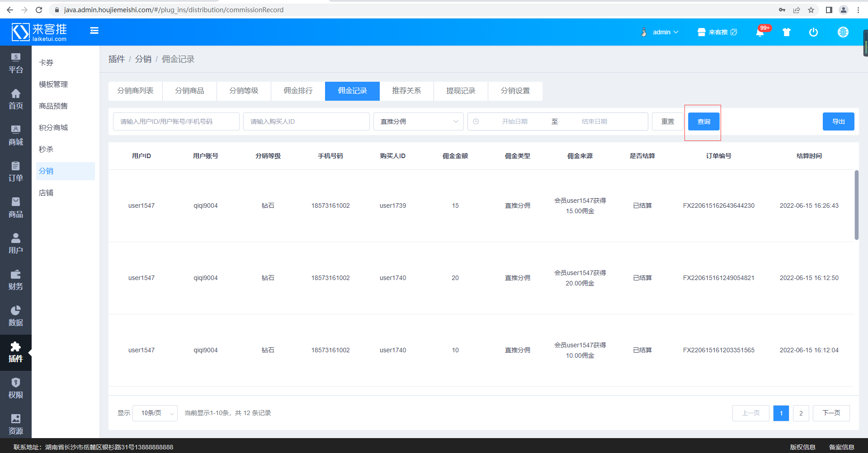Click order number FX220615162643644230
This screenshot has height=453, width=868.
(718, 205)
